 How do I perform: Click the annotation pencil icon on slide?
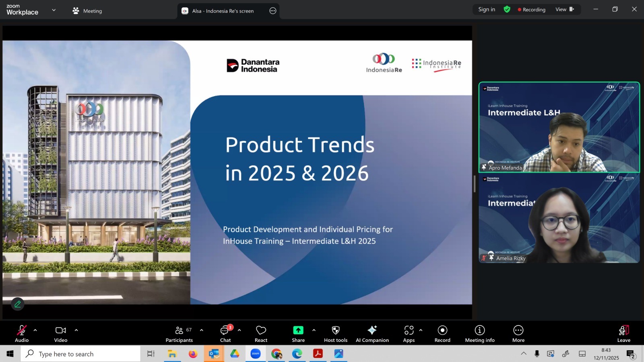pos(18,304)
